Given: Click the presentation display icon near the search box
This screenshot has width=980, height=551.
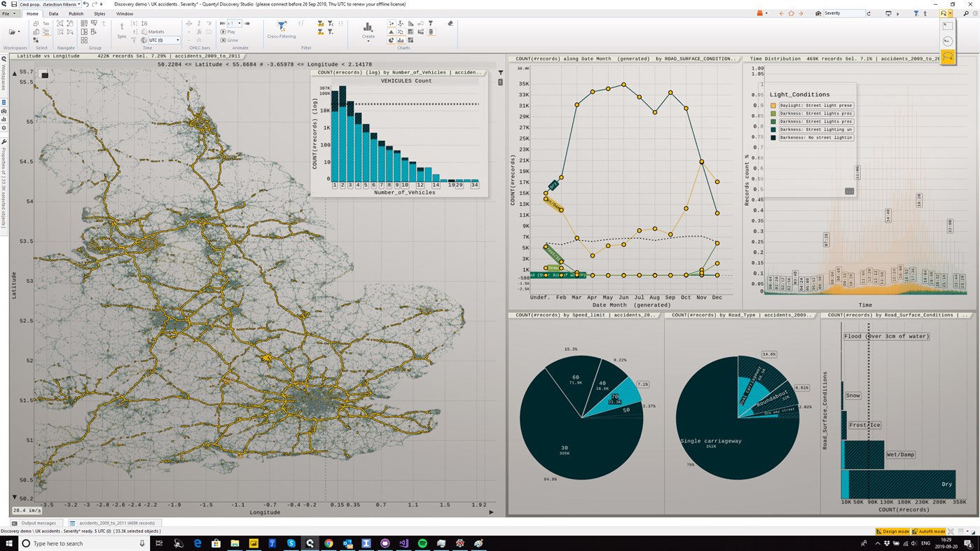Looking at the screenshot, I should click(889, 13).
